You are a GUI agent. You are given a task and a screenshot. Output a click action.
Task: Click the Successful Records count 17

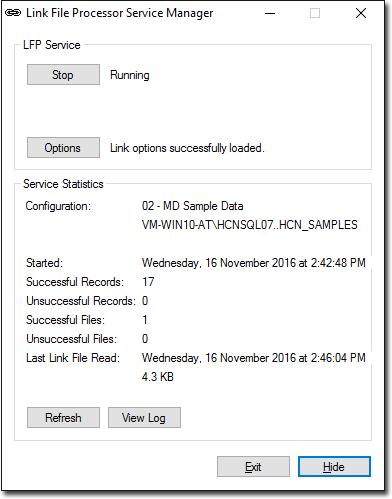click(x=148, y=282)
